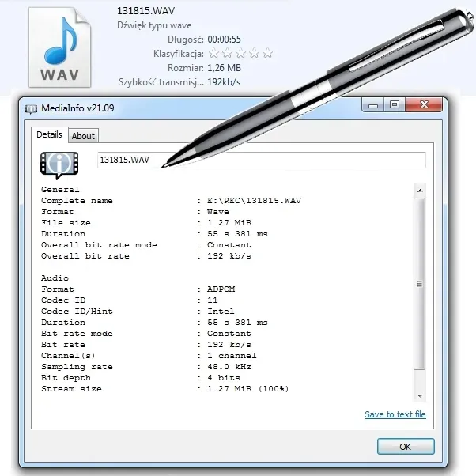The image size is (476, 476).
Task: Click the Bit rate mode row label
Action: pyautogui.click(x=77, y=334)
